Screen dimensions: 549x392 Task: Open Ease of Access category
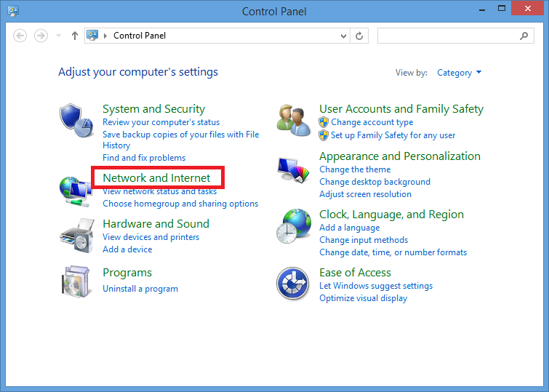pyautogui.click(x=355, y=273)
